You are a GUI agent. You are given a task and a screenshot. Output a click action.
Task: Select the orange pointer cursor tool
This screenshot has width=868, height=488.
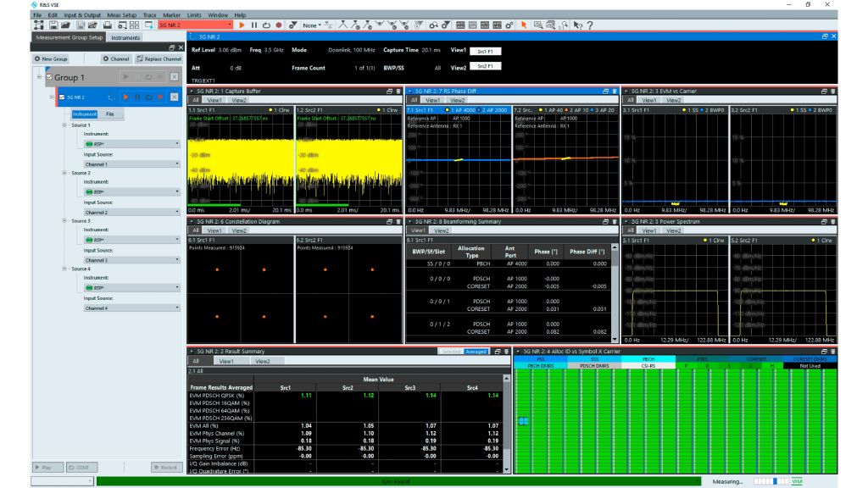pos(524,25)
